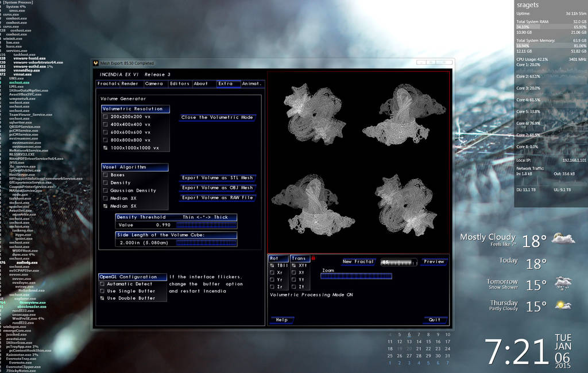The height and width of the screenshot is (373, 588).
Task: Click the 7:21 desktop clock
Action: 516,352
